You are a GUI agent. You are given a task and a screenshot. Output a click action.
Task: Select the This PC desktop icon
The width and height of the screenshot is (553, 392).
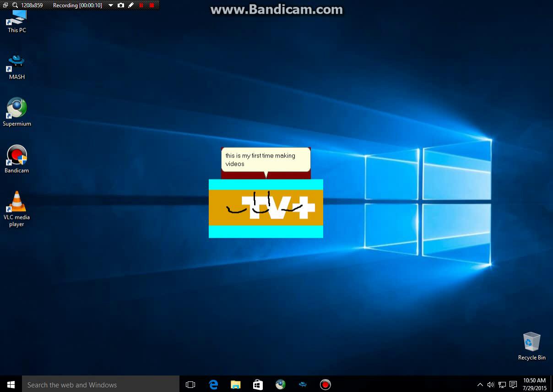(x=17, y=21)
